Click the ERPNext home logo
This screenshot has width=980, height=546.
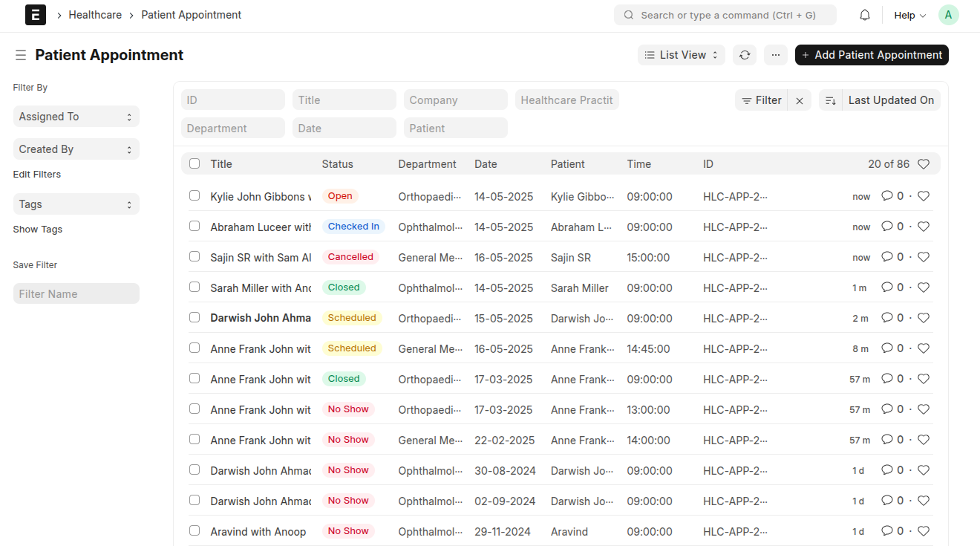click(x=36, y=15)
